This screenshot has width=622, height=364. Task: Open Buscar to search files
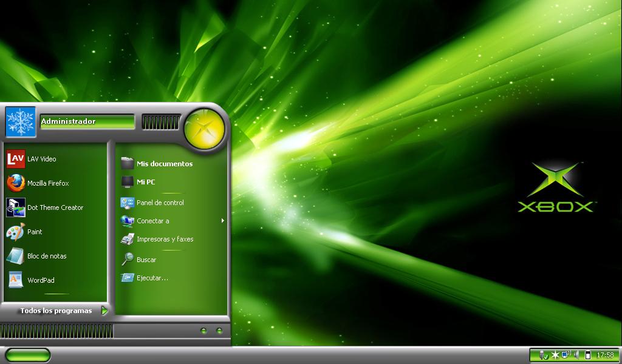click(146, 260)
